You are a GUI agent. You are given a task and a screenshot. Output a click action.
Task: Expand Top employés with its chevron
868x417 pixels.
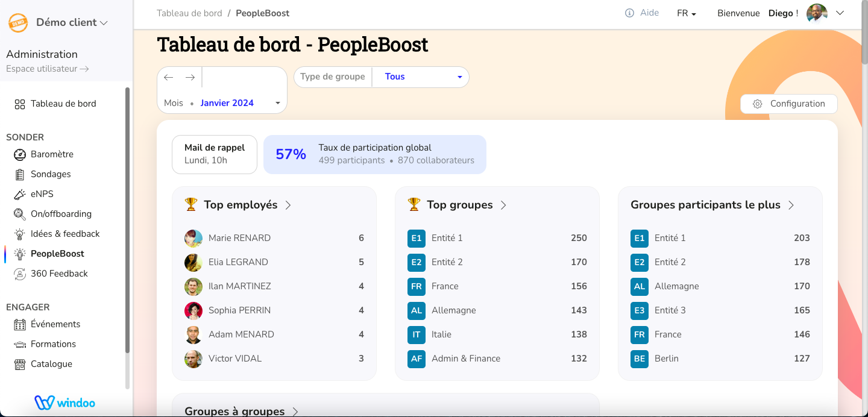[288, 205]
